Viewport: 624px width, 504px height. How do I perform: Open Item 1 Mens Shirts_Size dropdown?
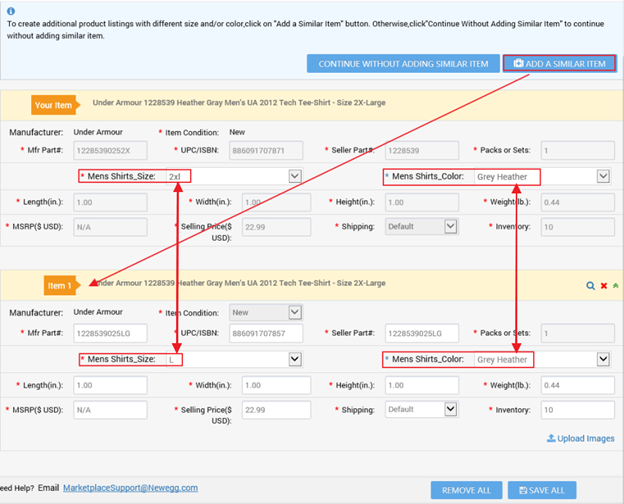pyautogui.click(x=294, y=359)
